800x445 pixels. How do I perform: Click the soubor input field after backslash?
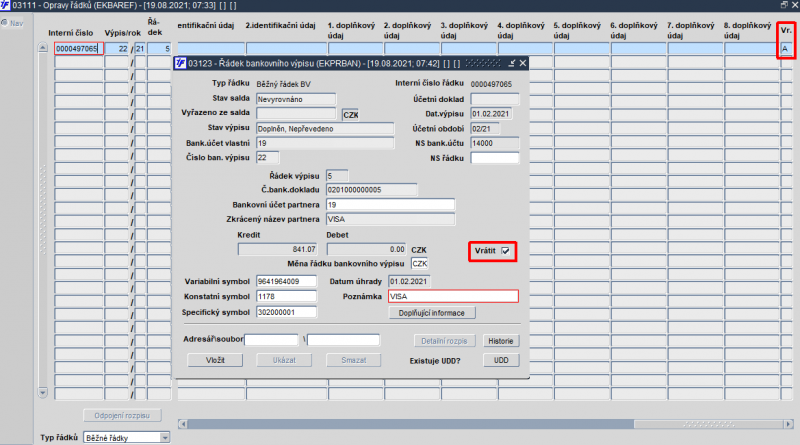pyautogui.click(x=343, y=339)
